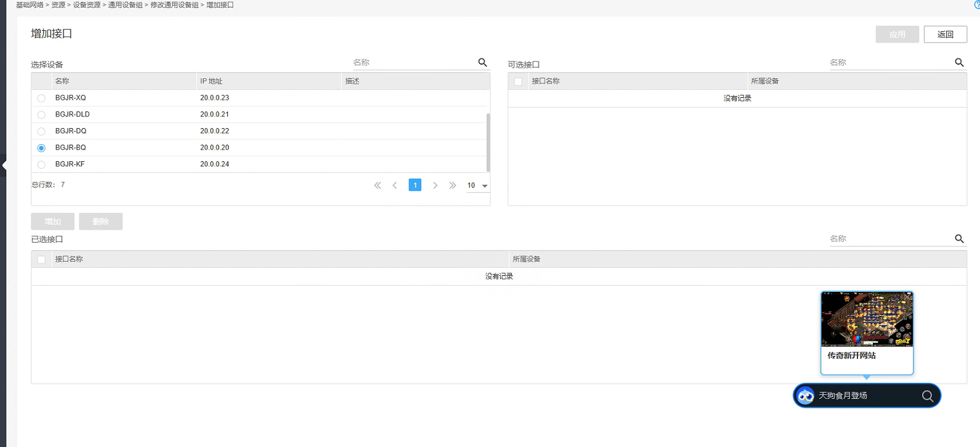Click search magnifier in 天狗食月登场 widget

click(x=928, y=396)
